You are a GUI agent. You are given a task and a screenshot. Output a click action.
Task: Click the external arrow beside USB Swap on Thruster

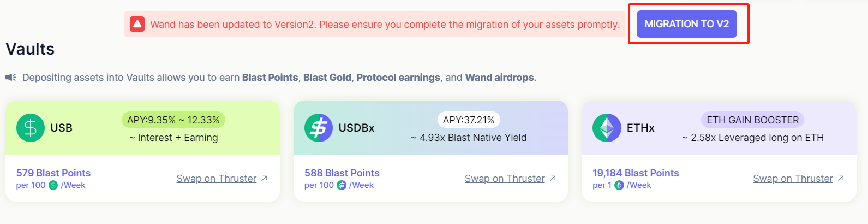[x=265, y=179]
